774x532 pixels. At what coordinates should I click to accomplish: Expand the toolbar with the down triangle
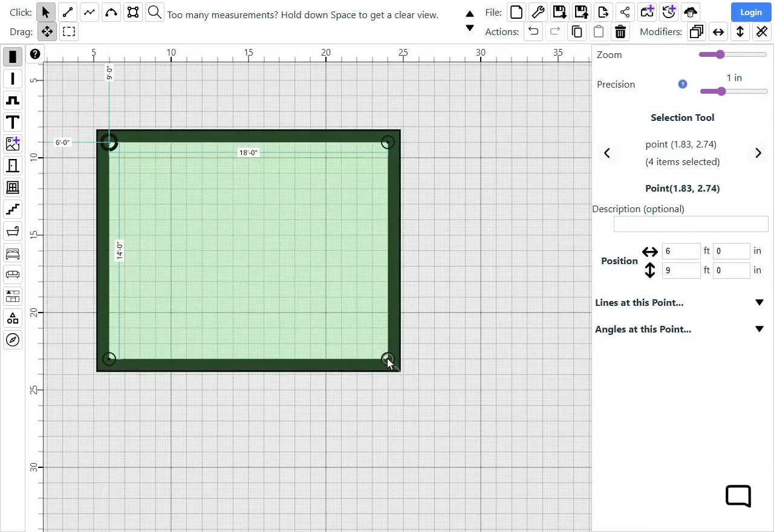pyautogui.click(x=470, y=28)
